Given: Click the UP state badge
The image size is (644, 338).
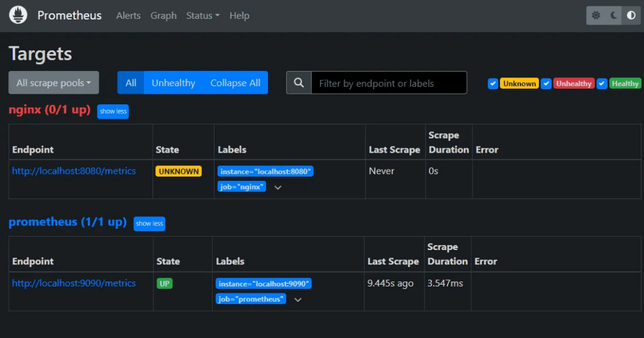Looking at the screenshot, I should click(165, 283).
